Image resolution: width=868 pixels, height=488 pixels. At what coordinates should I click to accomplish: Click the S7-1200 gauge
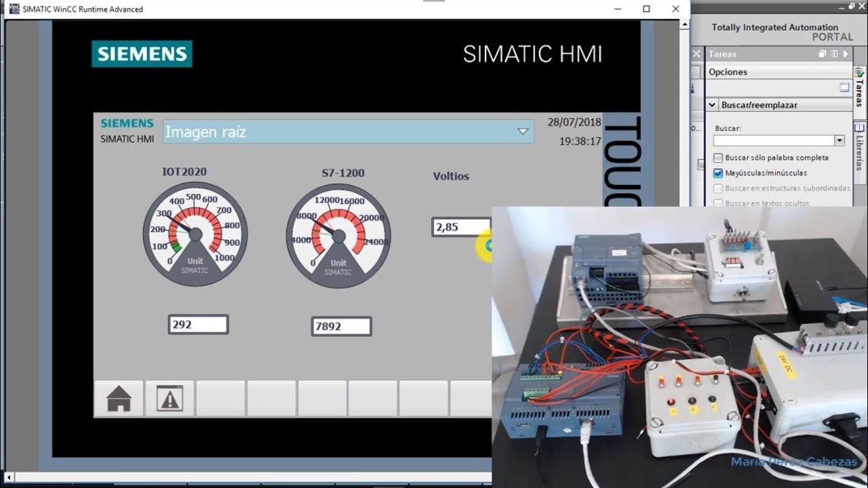[338, 236]
